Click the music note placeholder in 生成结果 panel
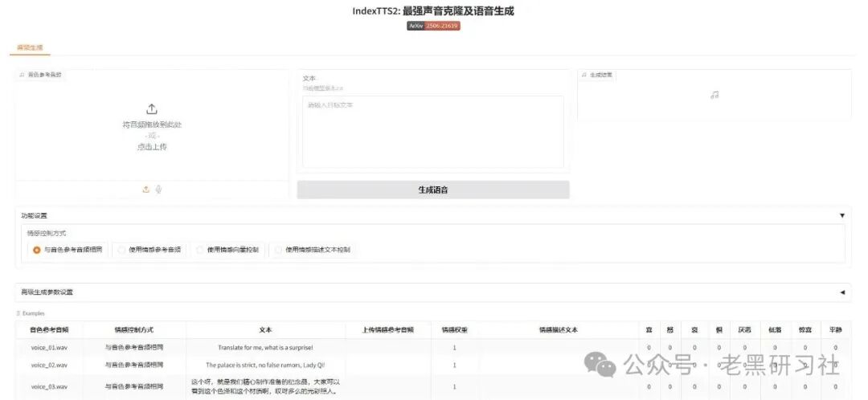The height and width of the screenshot is (400, 868). tap(714, 95)
